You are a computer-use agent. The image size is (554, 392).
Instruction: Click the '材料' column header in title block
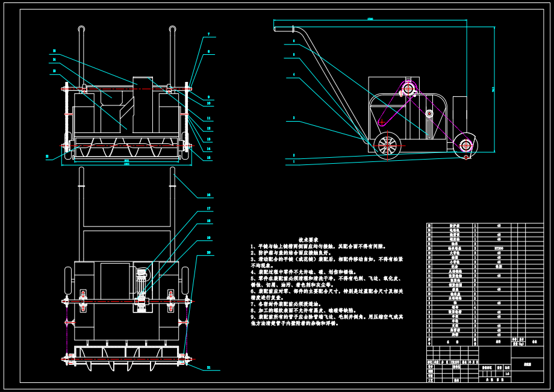tap(499, 341)
